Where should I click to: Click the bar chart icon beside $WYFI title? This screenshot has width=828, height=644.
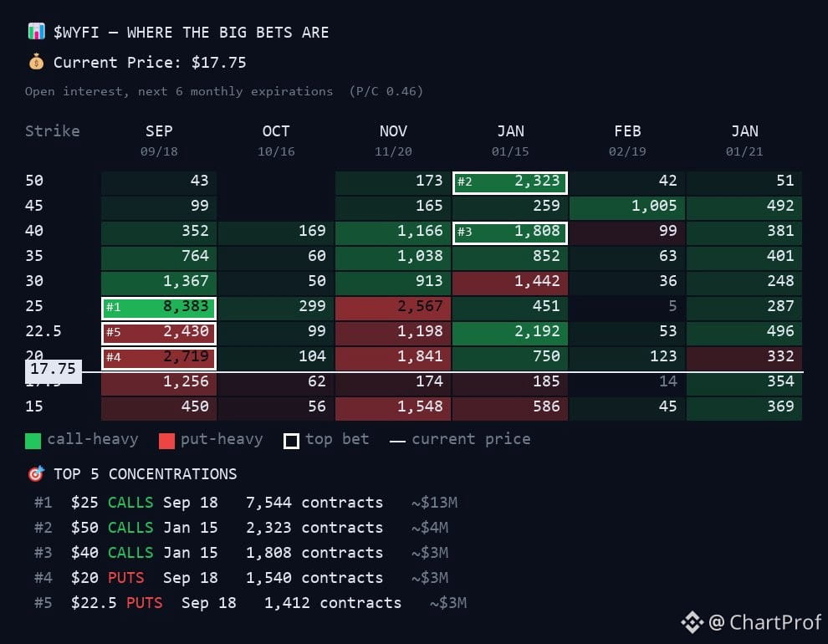(36, 32)
